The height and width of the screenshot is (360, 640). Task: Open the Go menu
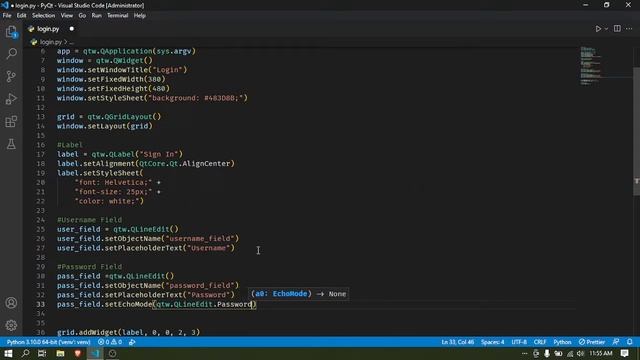[82, 16]
